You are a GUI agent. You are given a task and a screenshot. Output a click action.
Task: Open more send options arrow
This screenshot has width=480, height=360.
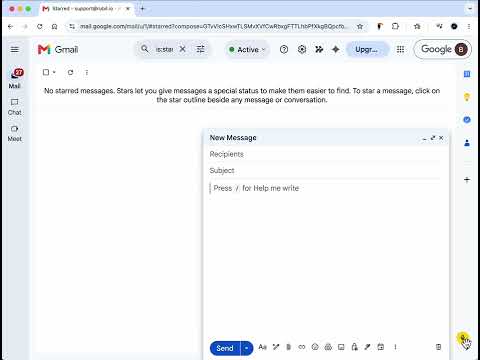pyautogui.click(x=247, y=348)
